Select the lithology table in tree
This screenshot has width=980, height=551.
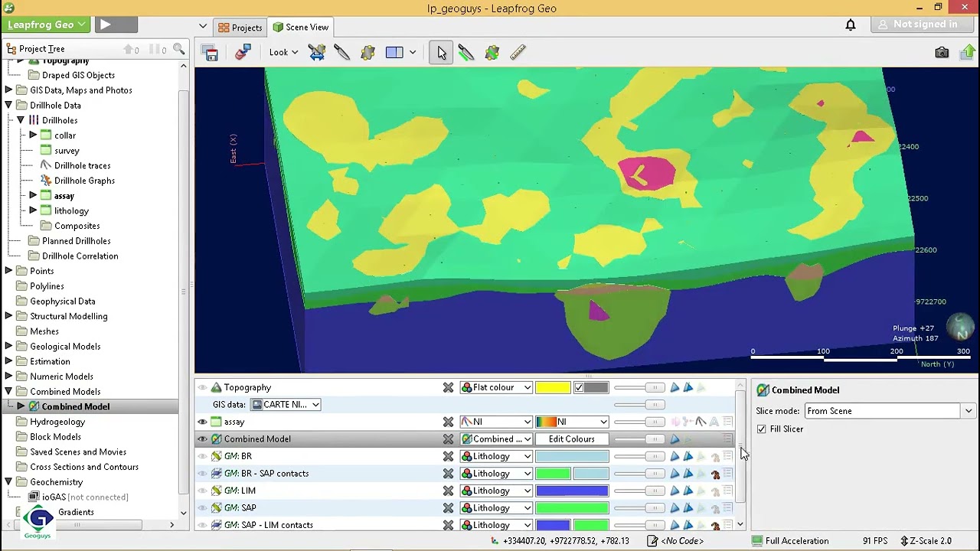pyautogui.click(x=71, y=211)
